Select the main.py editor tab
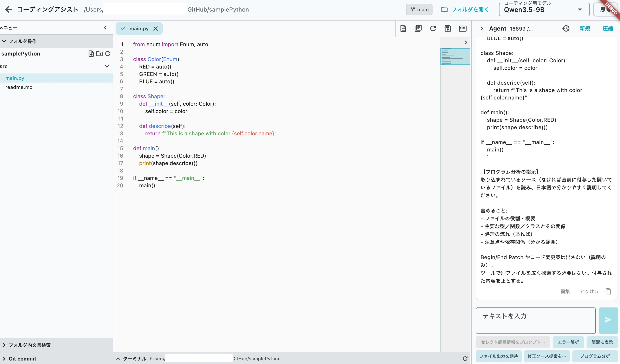620x364 pixels. pyautogui.click(x=139, y=28)
